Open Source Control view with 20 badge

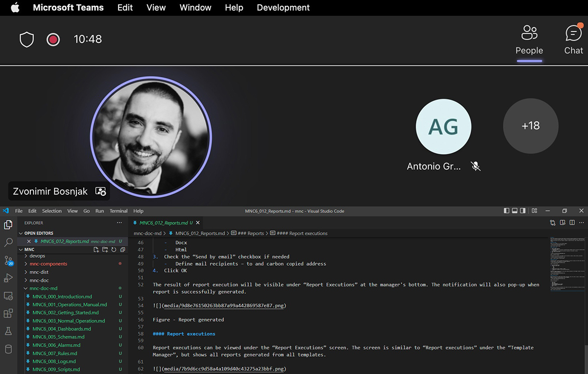8,260
